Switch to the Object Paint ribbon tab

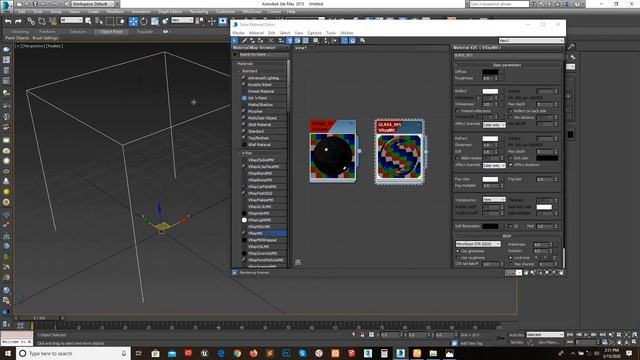(x=111, y=31)
